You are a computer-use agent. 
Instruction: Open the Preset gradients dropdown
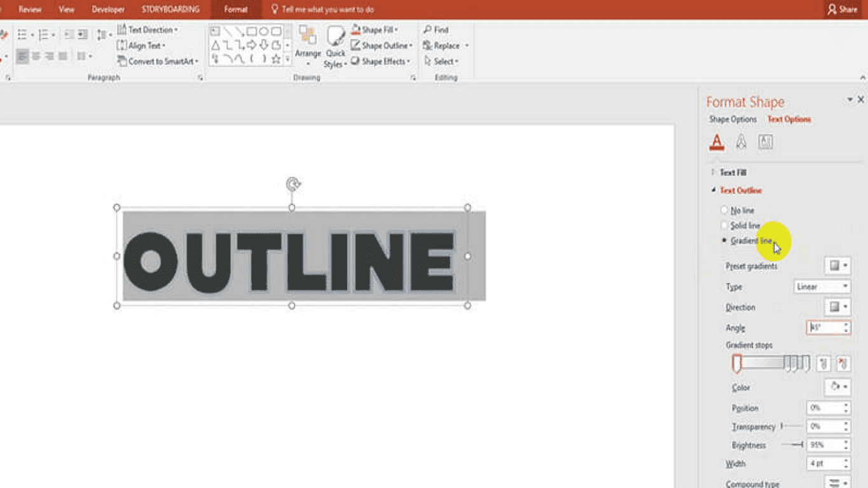(837, 266)
